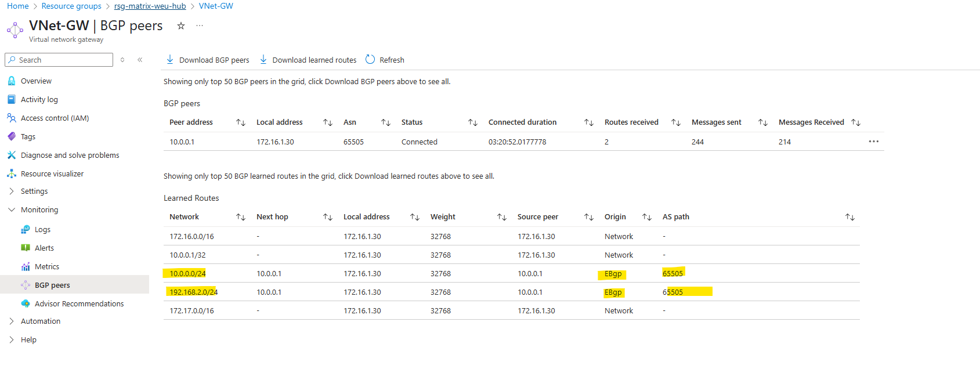Click the BGP peers icon in the sidebar

point(26,285)
